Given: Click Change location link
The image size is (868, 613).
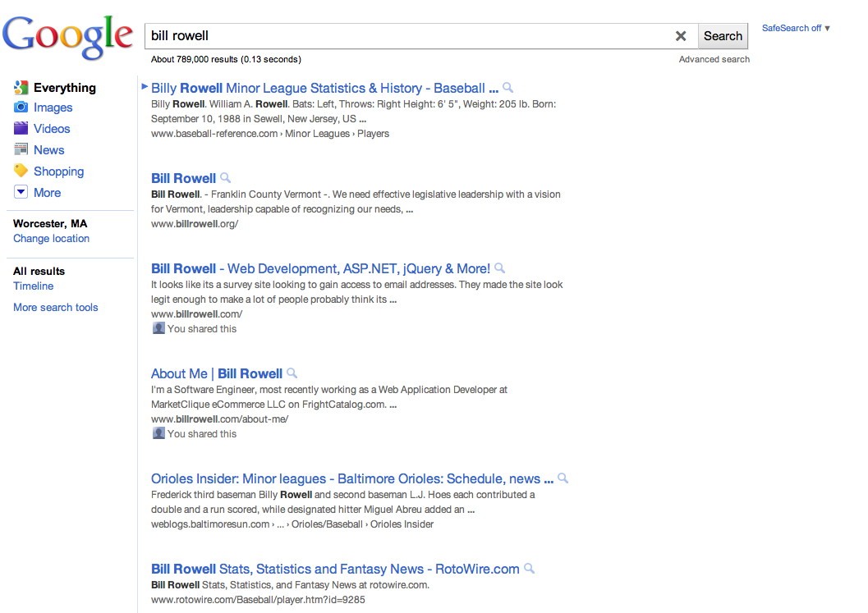Looking at the screenshot, I should [x=52, y=239].
